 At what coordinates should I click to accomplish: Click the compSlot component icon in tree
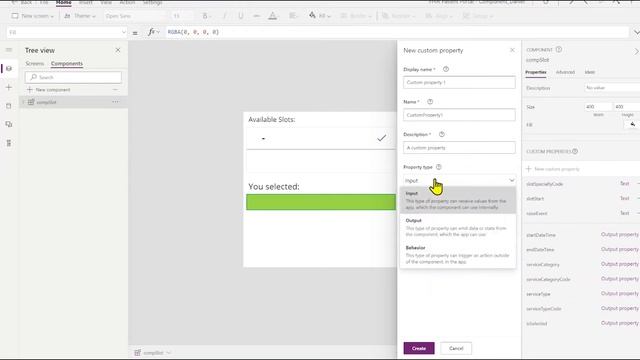point(31,102)
